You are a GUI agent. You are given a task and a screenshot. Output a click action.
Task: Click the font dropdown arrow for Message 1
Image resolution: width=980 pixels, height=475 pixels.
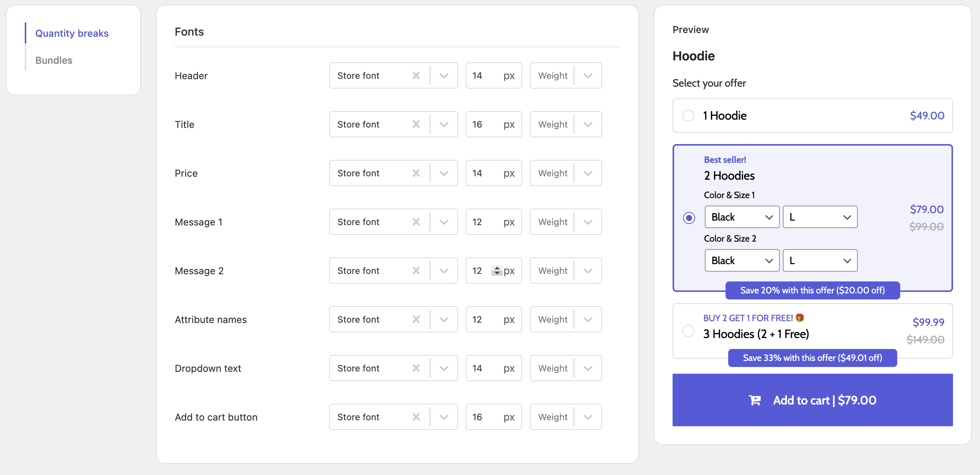pyautogui.click(x=444, y=222)
